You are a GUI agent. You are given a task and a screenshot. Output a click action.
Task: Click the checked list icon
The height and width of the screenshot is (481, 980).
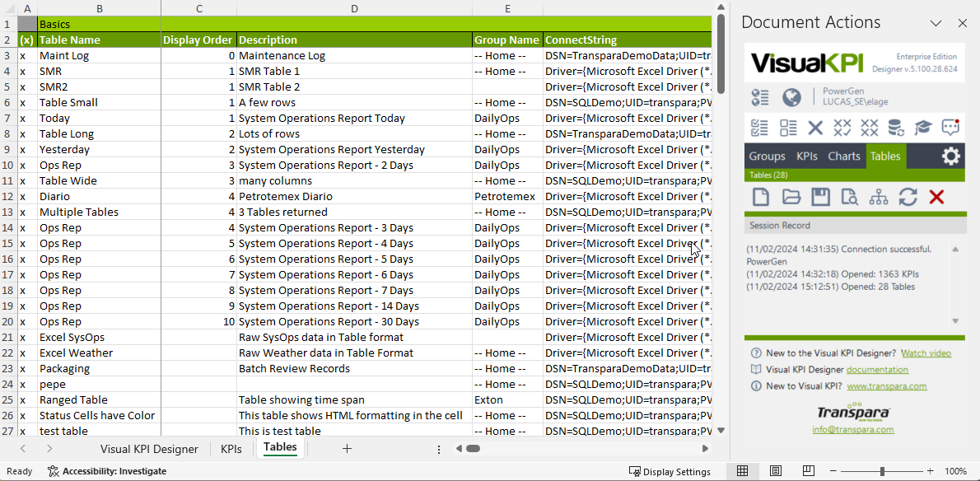tap(760, 128)
